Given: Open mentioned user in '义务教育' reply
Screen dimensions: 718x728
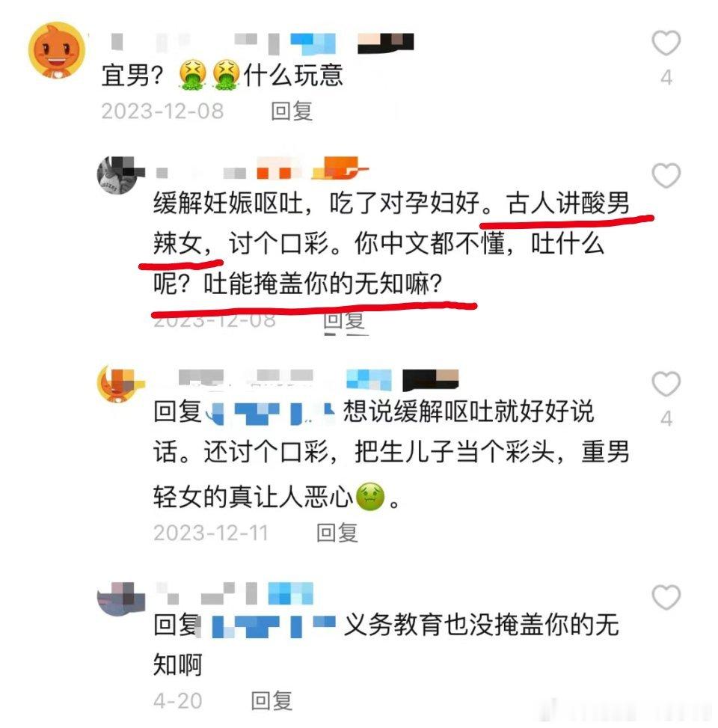Looking at the screenshot, I should (x=273, y=625).
